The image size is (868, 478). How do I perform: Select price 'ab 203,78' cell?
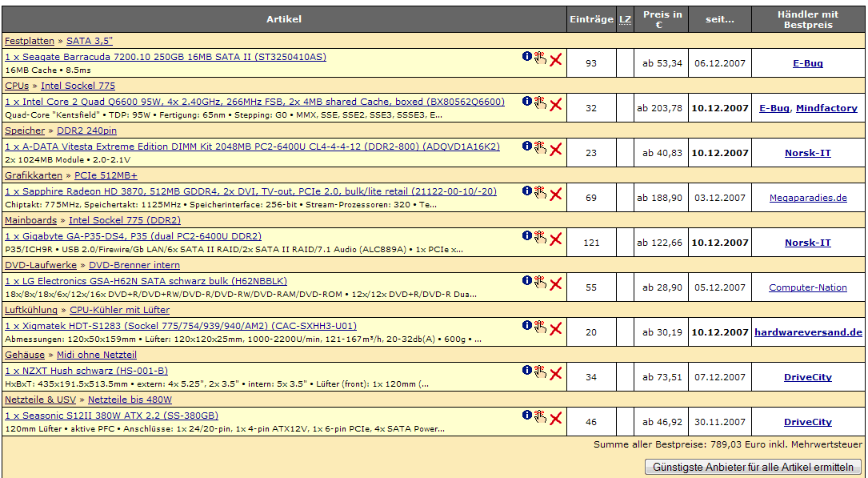click(x=659, y=108)
